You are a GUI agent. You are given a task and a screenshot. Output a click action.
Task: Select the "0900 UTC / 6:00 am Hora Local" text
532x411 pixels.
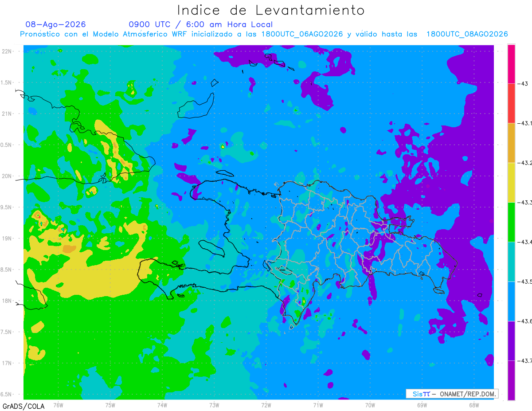click(x=201, y=24)
